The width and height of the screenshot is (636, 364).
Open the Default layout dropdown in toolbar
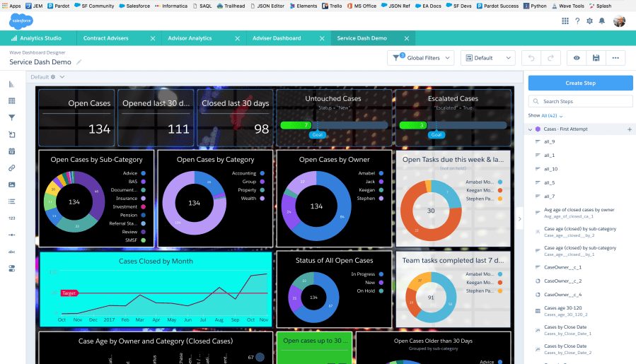(488, 58)
